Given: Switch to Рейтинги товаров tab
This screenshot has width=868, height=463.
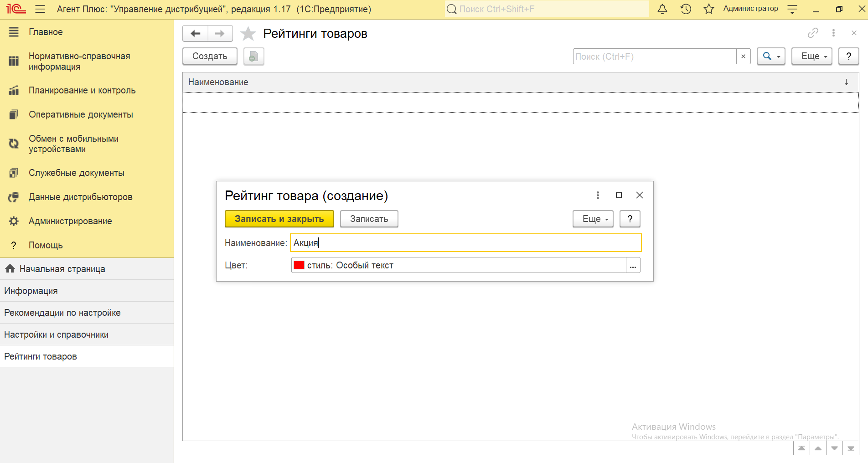Looking at the screenshot, I should [x=87, y=356].
